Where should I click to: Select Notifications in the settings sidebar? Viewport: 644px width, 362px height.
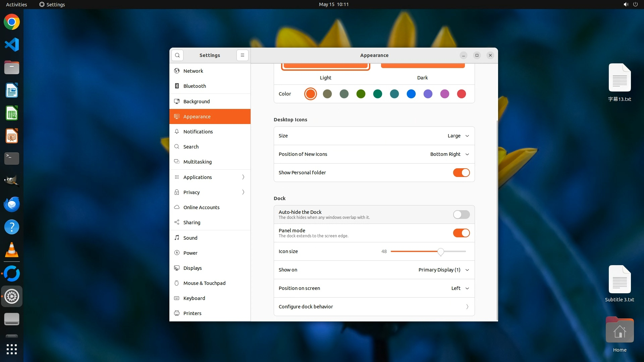coord(198,132)
